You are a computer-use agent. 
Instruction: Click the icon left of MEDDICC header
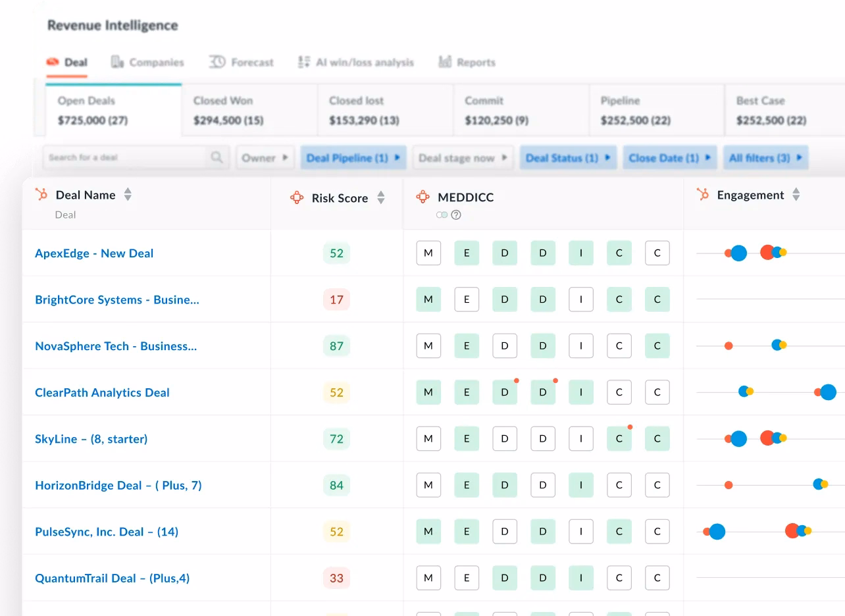pyautogui.click(x=423, y=197)
